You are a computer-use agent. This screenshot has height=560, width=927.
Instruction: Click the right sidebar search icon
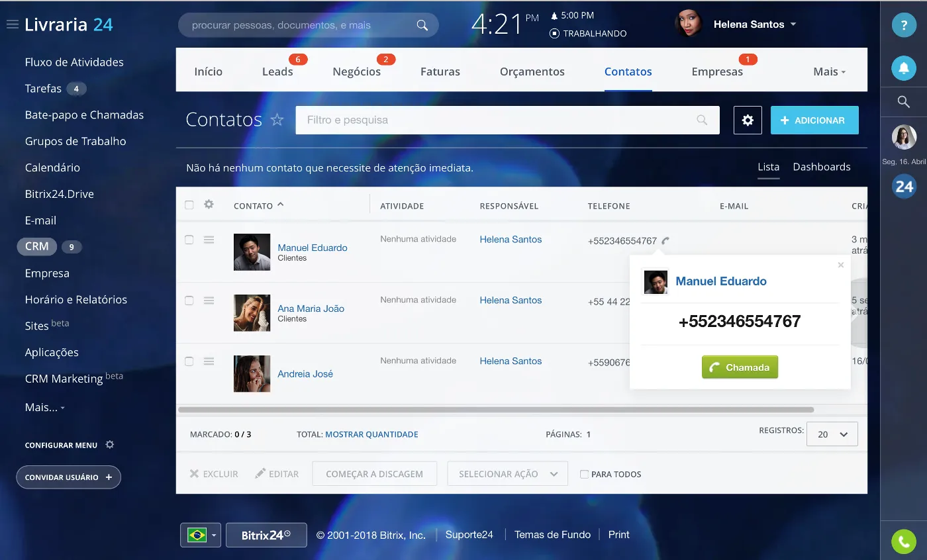tap(903, 101)
